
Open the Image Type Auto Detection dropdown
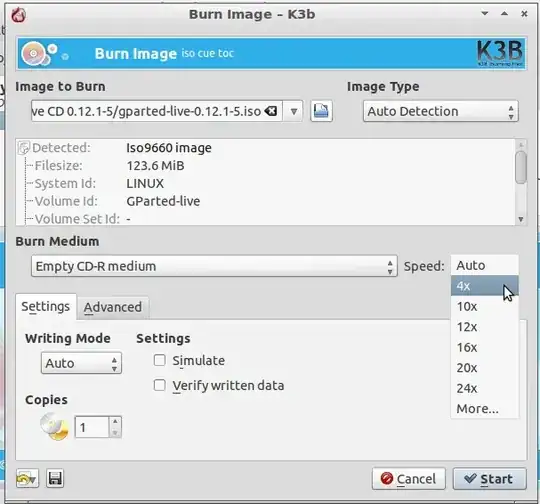(440, 111)
